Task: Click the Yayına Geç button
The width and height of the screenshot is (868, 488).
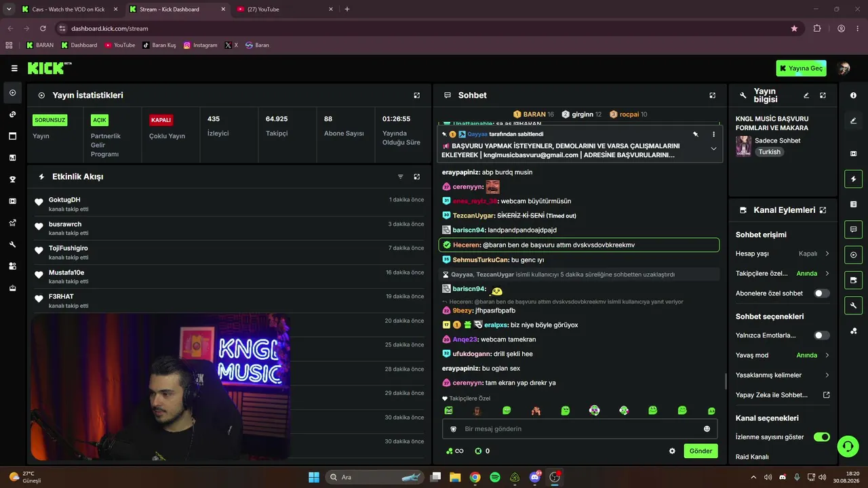Action: tap(802, 68)
